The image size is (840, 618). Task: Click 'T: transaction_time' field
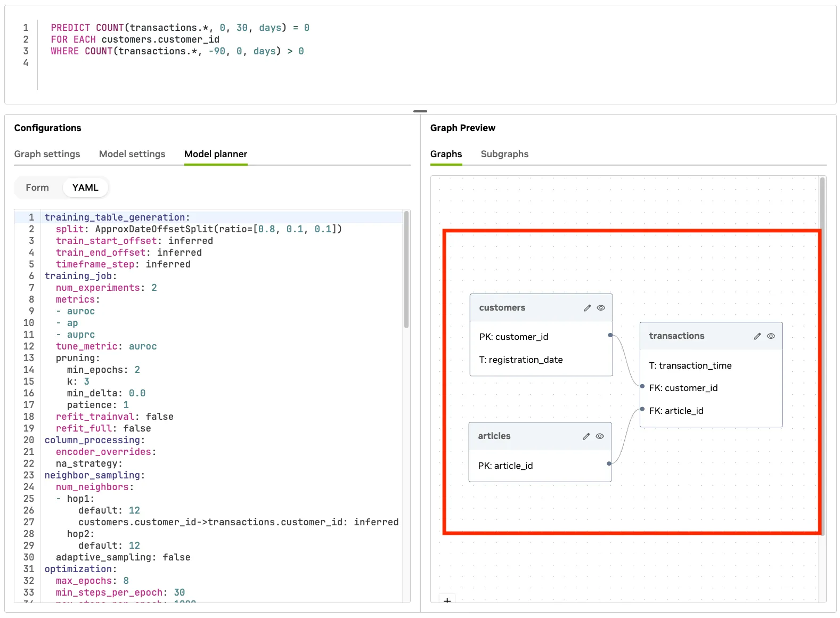click(x=690, y=365)
